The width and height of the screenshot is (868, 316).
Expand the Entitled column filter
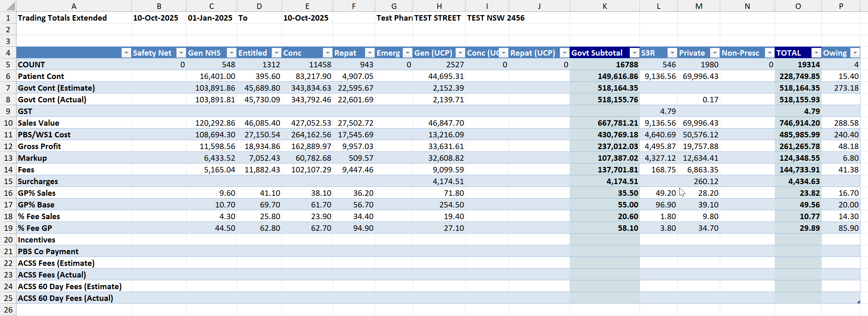(276, 53)
